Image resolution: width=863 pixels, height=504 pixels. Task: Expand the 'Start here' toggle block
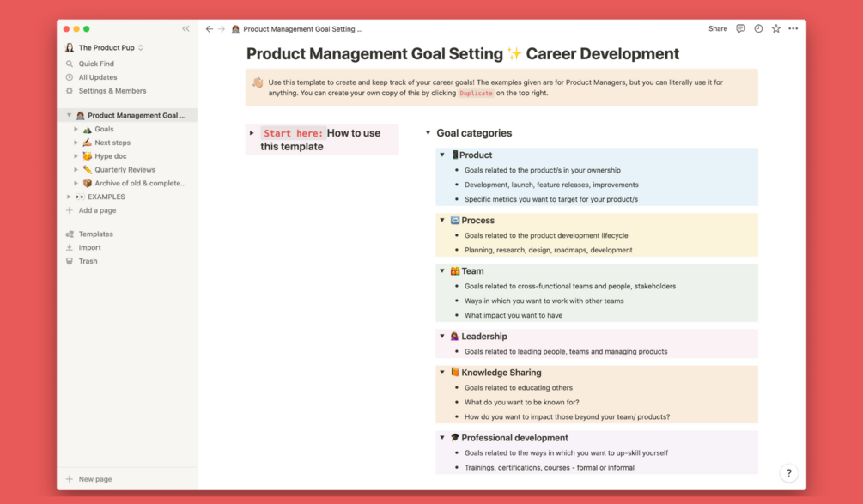tap(252, 133)
